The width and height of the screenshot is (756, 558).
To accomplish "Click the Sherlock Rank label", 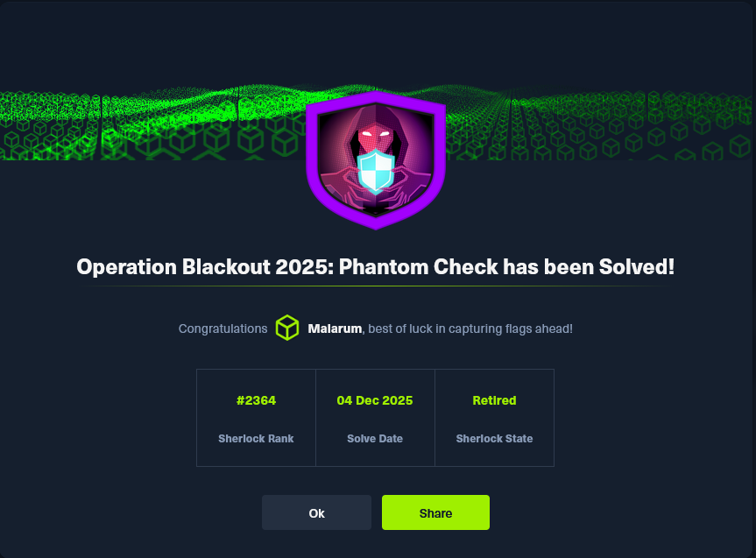I will click(256, 438).
